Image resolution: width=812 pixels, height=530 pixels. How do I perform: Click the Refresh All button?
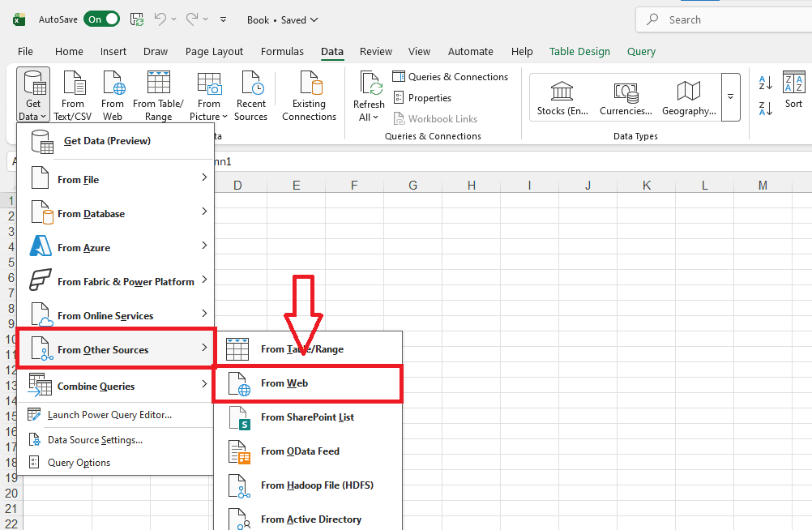[369, 96]
